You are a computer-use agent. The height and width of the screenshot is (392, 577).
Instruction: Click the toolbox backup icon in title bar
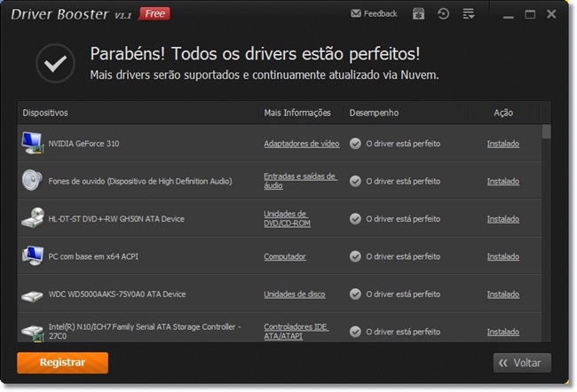click(x=418, y=14)
